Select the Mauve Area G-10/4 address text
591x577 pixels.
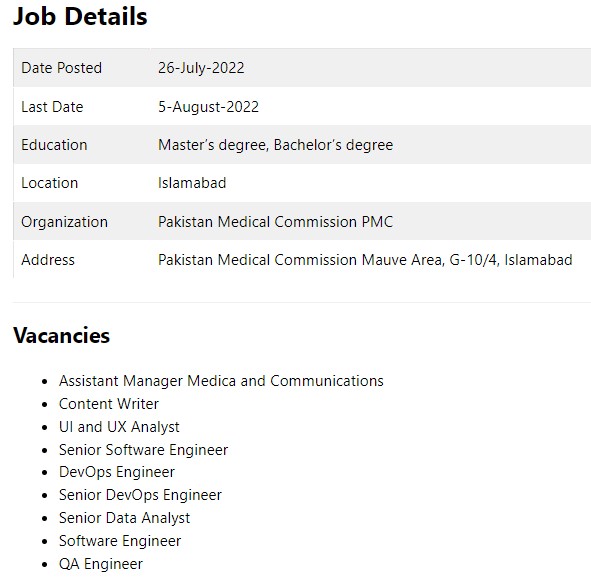(365, 260)
